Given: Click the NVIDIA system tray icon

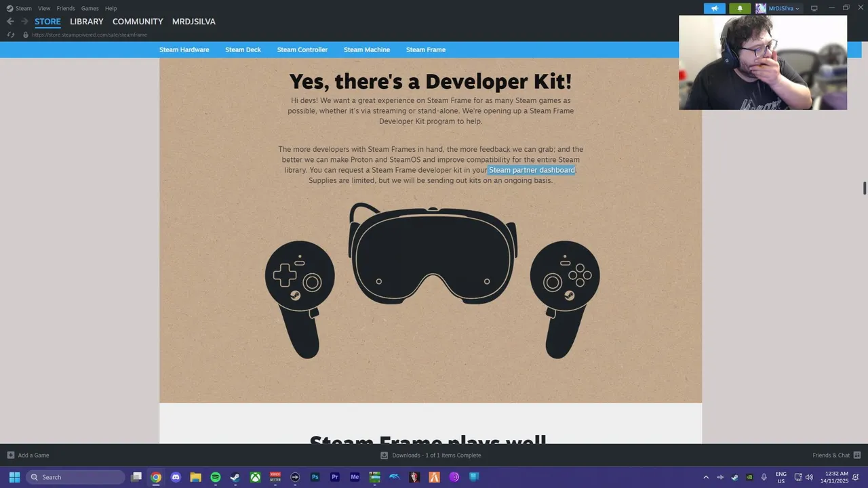Looking at the screenshot, I should tap(749, 477).
